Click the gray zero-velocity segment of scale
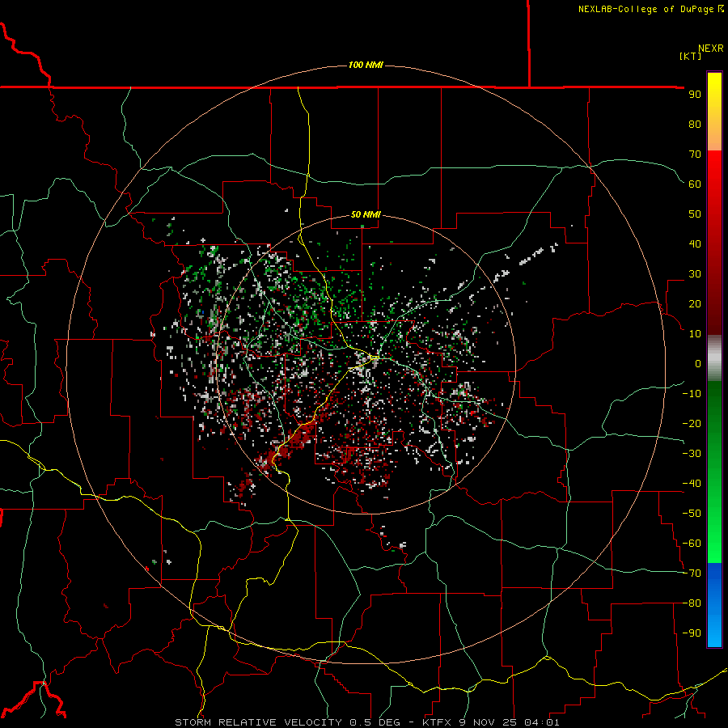728x728 pixels. point(714,358)
